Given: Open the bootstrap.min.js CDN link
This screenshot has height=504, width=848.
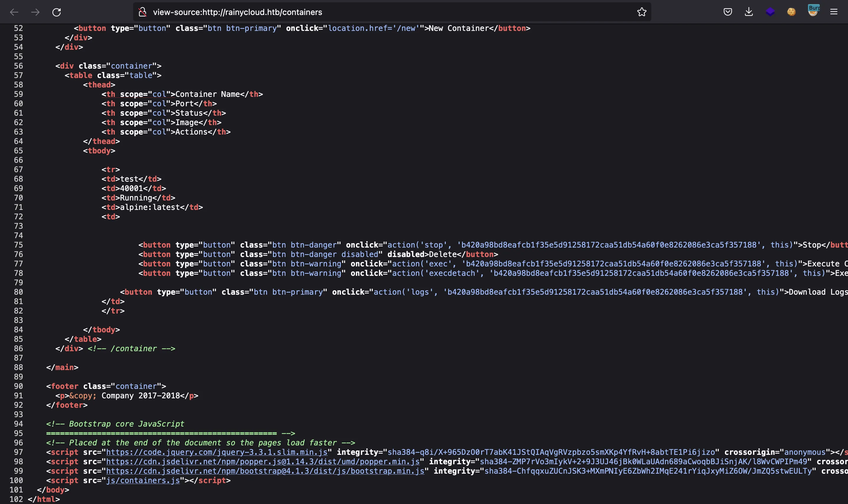Looking at the screenshot, I should (265, 471).
